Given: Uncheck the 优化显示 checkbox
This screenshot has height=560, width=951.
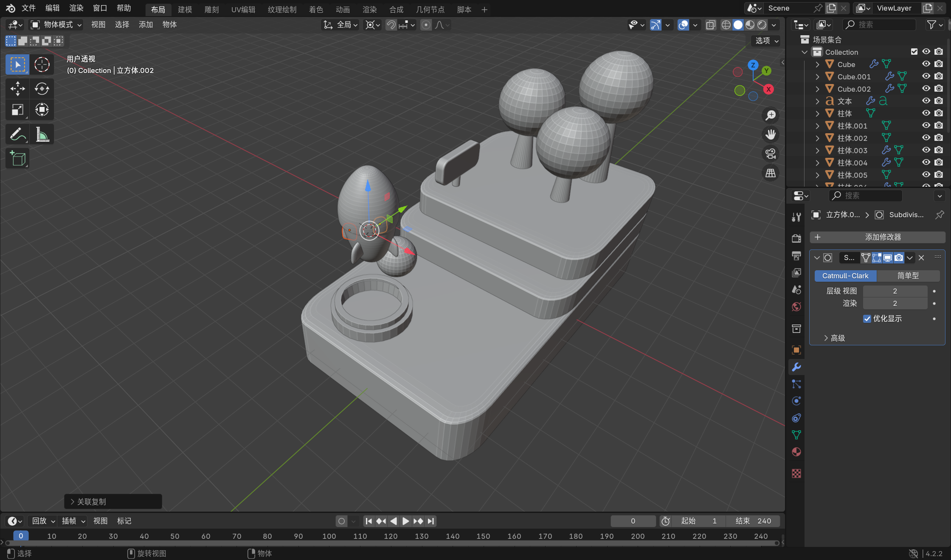Looking at the screenshot, I should click(867, 319).
